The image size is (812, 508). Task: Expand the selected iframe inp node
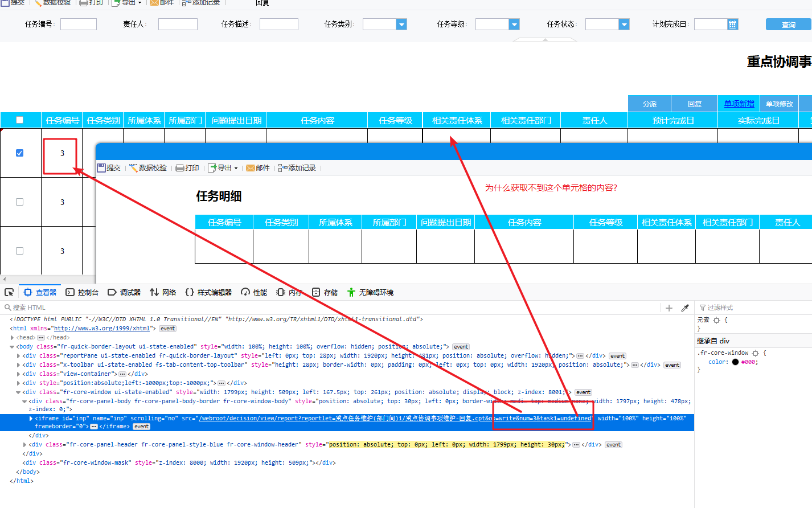pyautogui.click(x=31, y=419)
